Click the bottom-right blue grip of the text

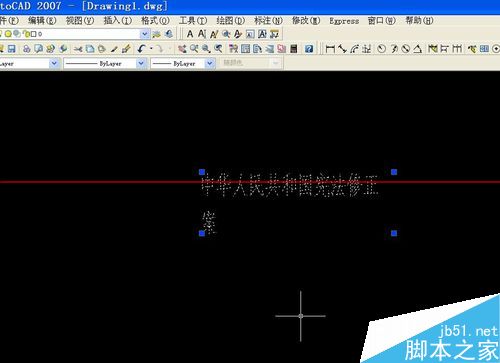coord(394,233)
